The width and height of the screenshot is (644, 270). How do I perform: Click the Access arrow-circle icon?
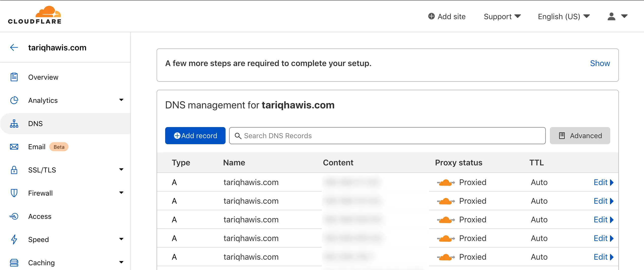click(x=14, y=216)
